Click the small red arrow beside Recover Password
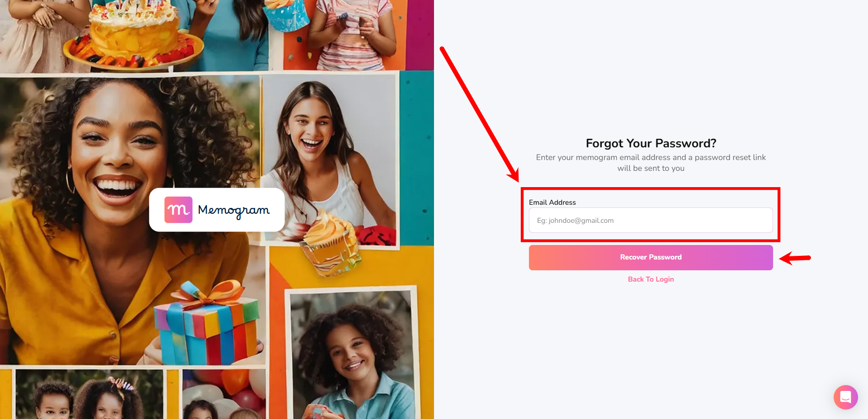 [x=795, y=258]
